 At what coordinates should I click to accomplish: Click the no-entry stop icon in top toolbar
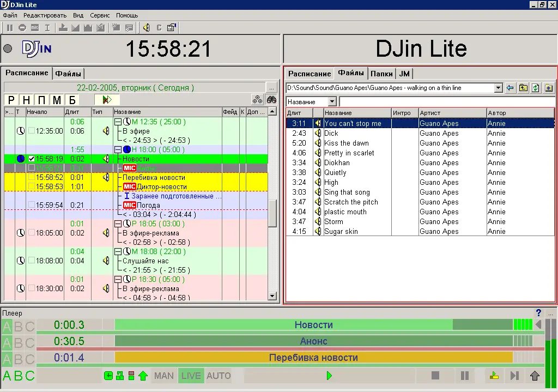click(x=22, y=27)
